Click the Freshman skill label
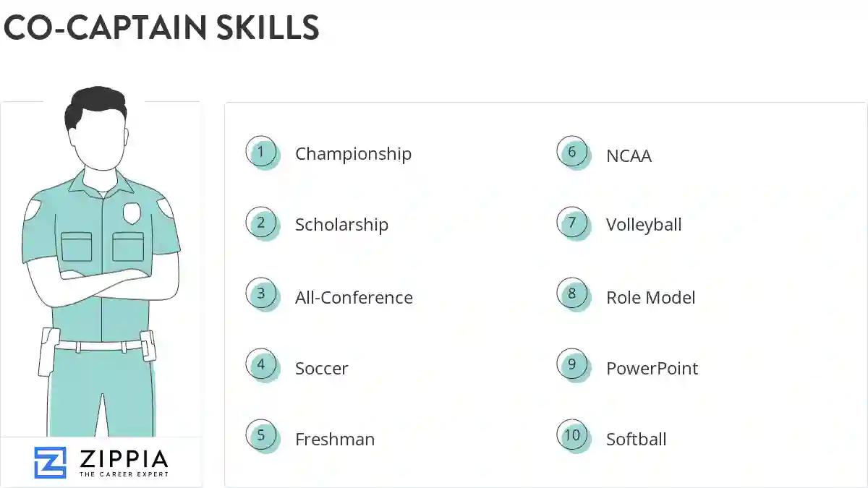The height and width of the screenshot is (488, 868). pos(335,439)
